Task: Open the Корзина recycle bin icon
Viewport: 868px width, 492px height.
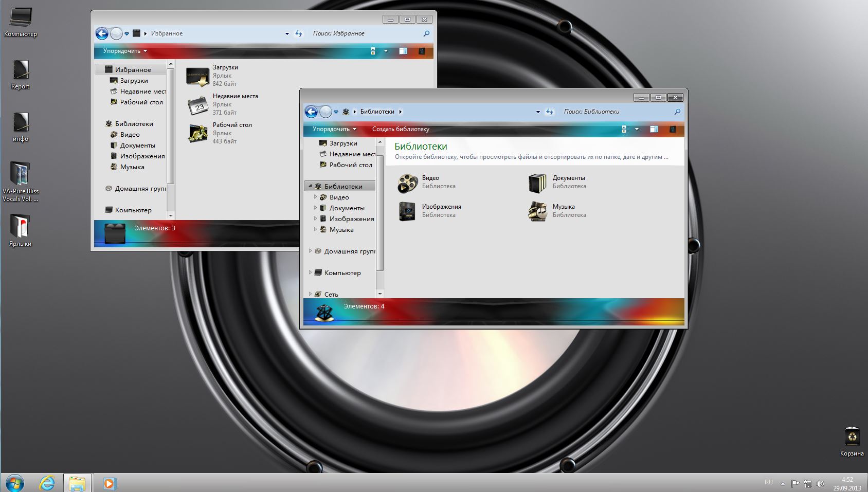Action: [x=852, y=442]
